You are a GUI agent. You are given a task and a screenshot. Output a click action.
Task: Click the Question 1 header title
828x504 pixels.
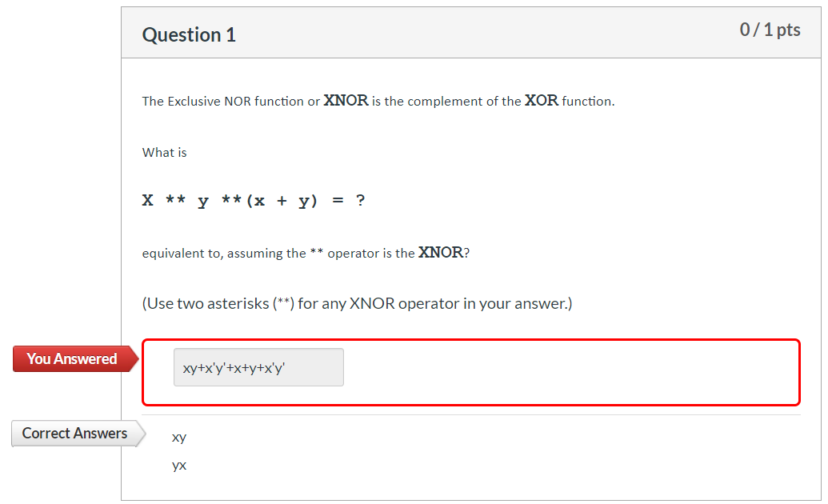point(189,34)
